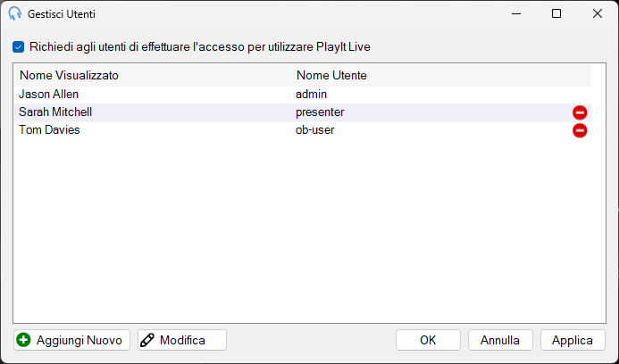The width and height of the screenshot is (619, 364).
Task: Click the green plus icon on Aggiungi Nuovo
Action: (x=24, y=340)
